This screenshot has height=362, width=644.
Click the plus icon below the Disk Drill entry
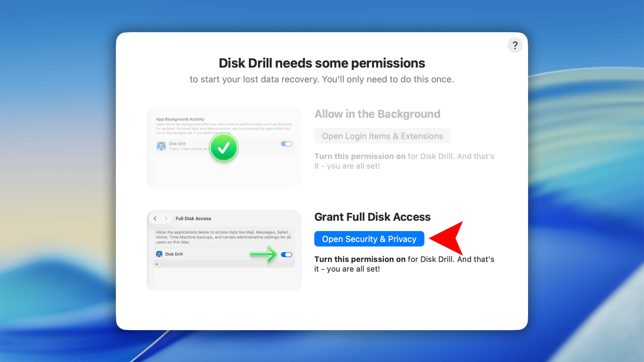[157, 264]
